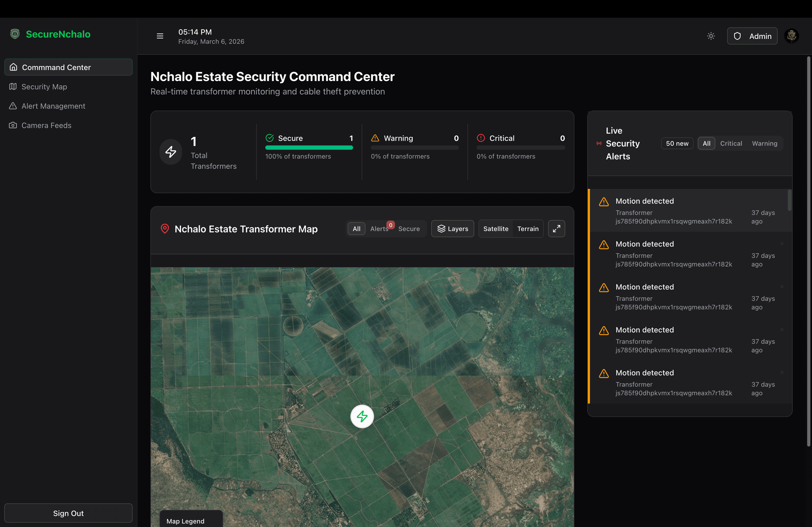Expand the map to fullscreen
The height and width of the screenshot is (527, 812).
click(x=556, y=229)
